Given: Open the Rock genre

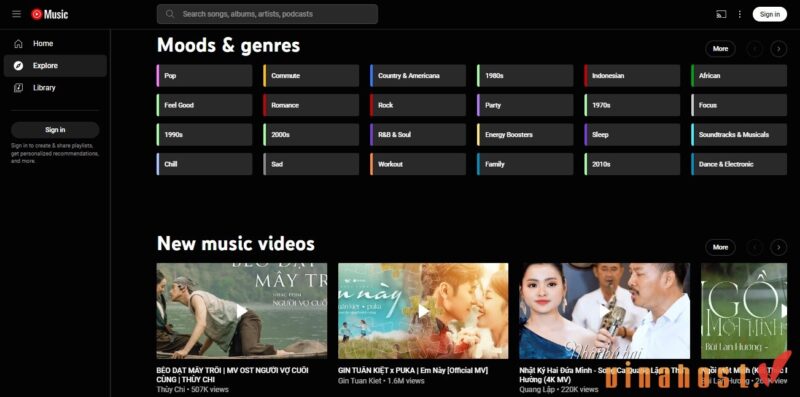Looking at the screenshot, I should (x=418, y=105).
